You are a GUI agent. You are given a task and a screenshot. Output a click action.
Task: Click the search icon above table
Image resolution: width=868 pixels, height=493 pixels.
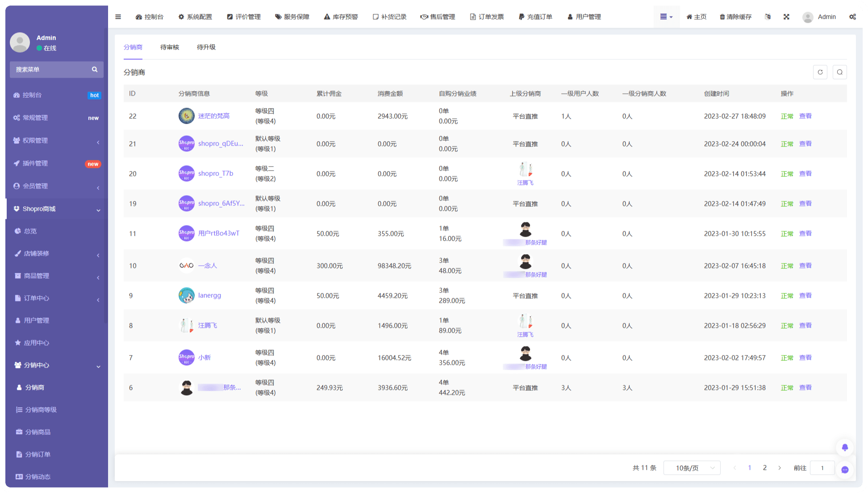pos(839,72)
